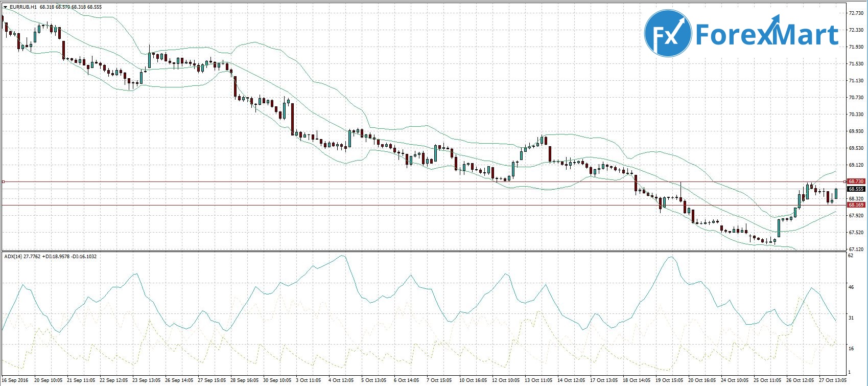Click the 18 Oct 14:05 time label
The image size is (868, 386).
[x=636, y=380]
